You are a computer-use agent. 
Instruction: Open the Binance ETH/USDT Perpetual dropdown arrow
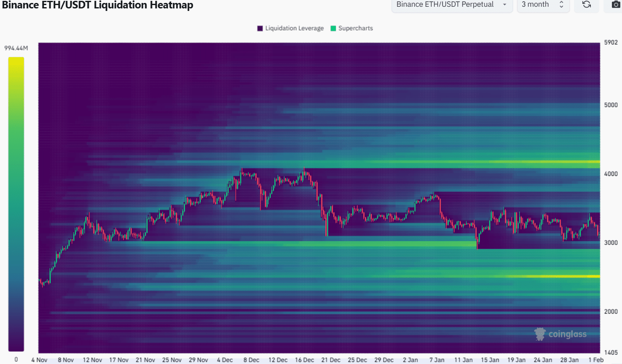click(x=505, y=5)
